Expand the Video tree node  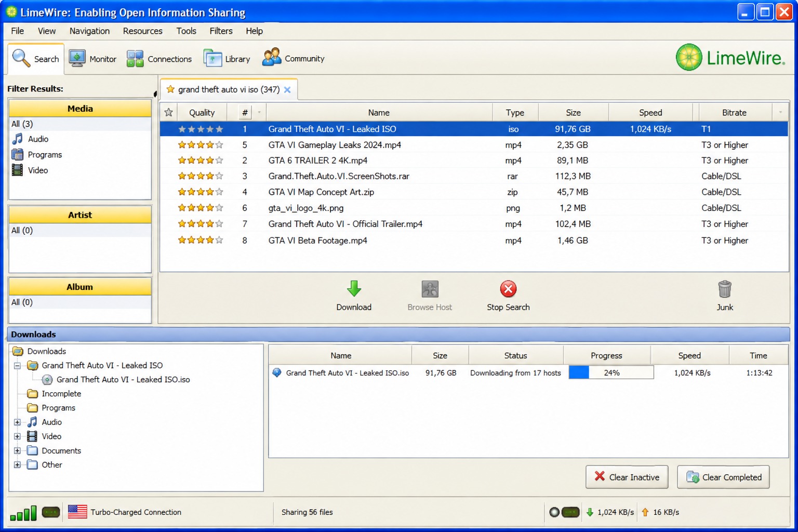[17, 436]
